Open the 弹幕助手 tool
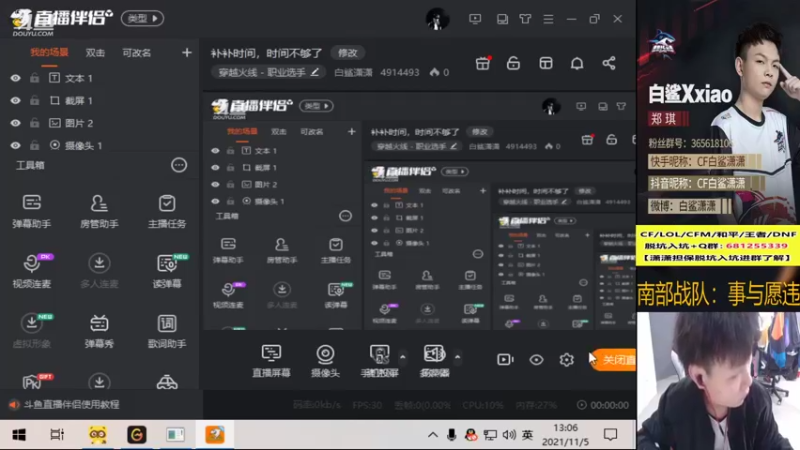800x450 pixels. point(32,211)
